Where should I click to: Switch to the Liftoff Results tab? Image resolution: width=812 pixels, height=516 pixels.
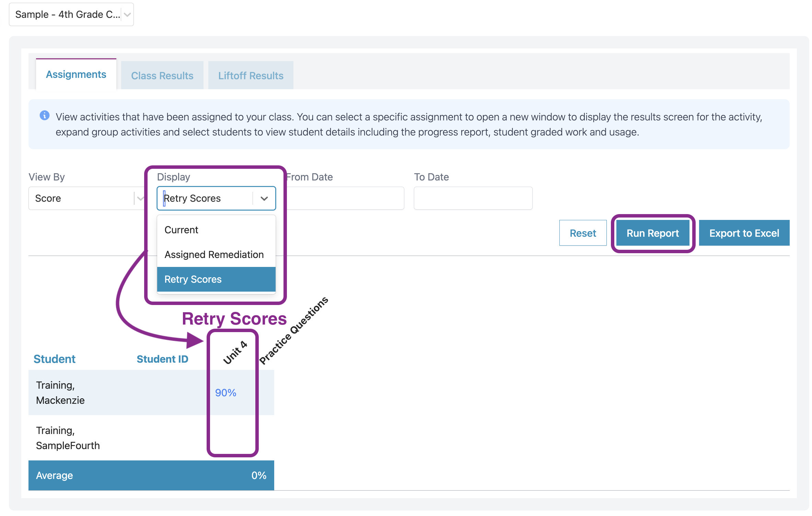click(x=251, y=75)
